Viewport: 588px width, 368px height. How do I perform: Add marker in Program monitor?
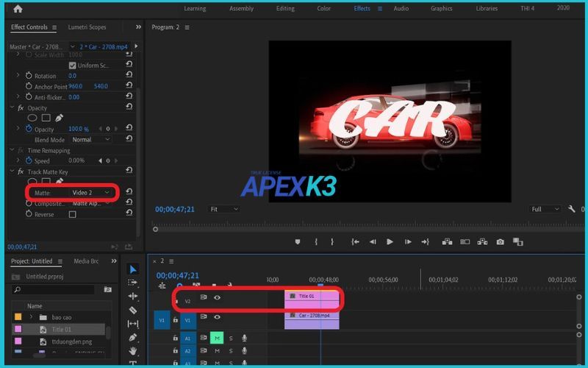tap(298, 242)
